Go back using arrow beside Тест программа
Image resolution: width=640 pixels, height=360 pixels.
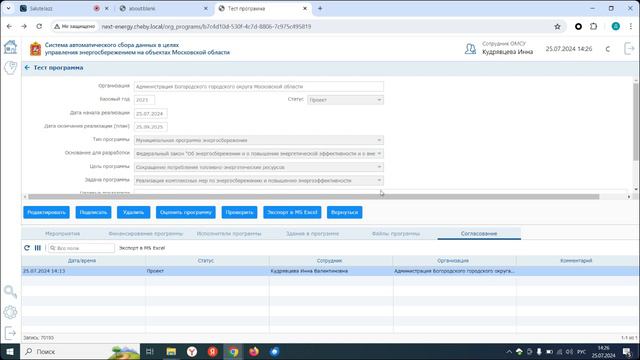tap(27, 68)
